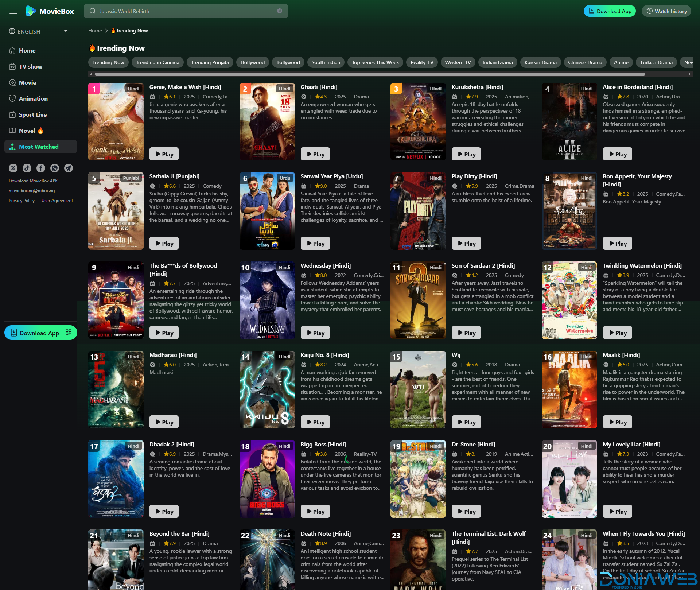Click the QR code icon on Download App
The width and height of the screenshot is (700, 590).
click(x=69, y=332)
